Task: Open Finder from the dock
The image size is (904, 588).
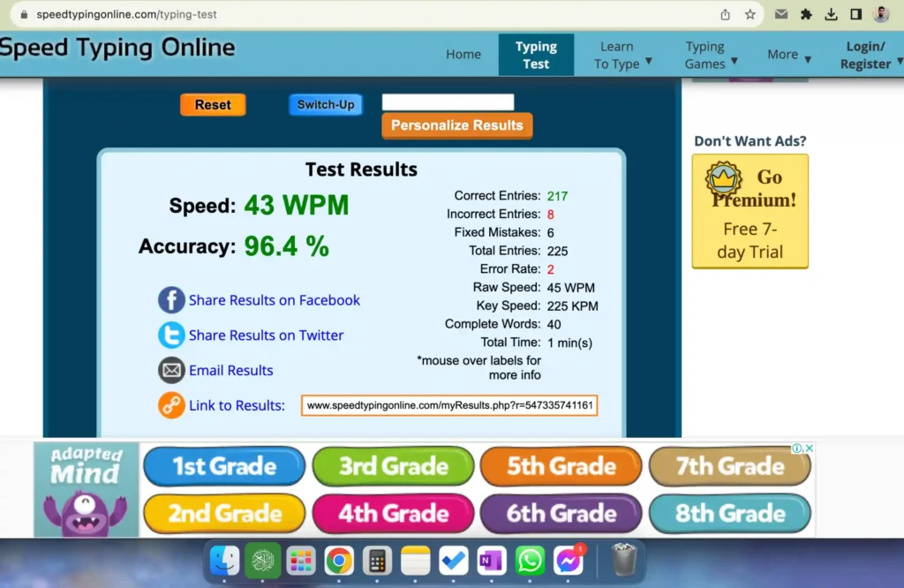Action: point(224,560)
